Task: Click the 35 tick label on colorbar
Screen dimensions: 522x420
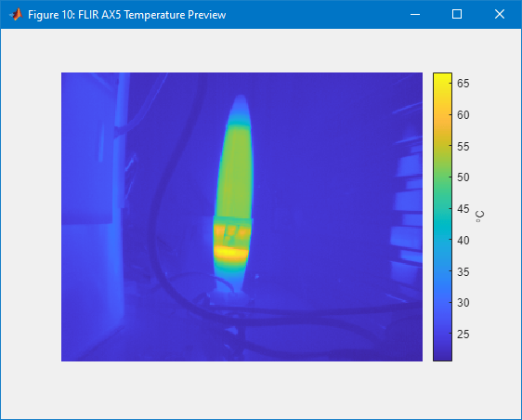Action: click(463, 271)
